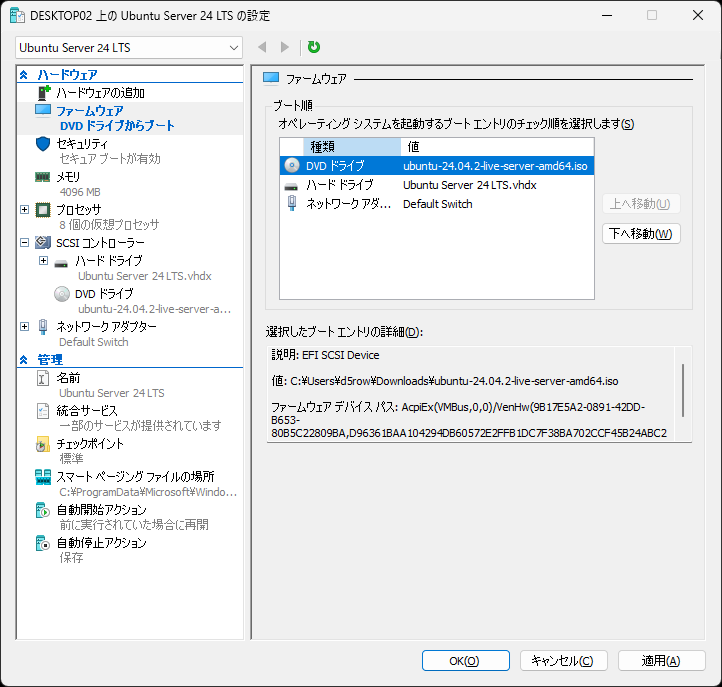The image size is (722, 687).
Task: Click the 下へ移動(W) move down button
Action: click(641, 234)
